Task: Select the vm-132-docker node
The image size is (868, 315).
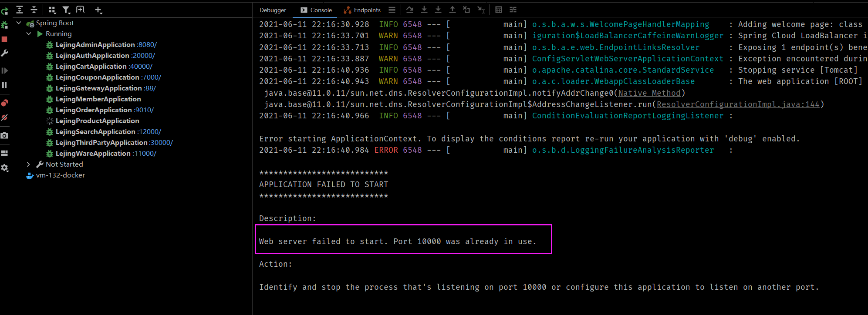Action: tap(60, 175)
